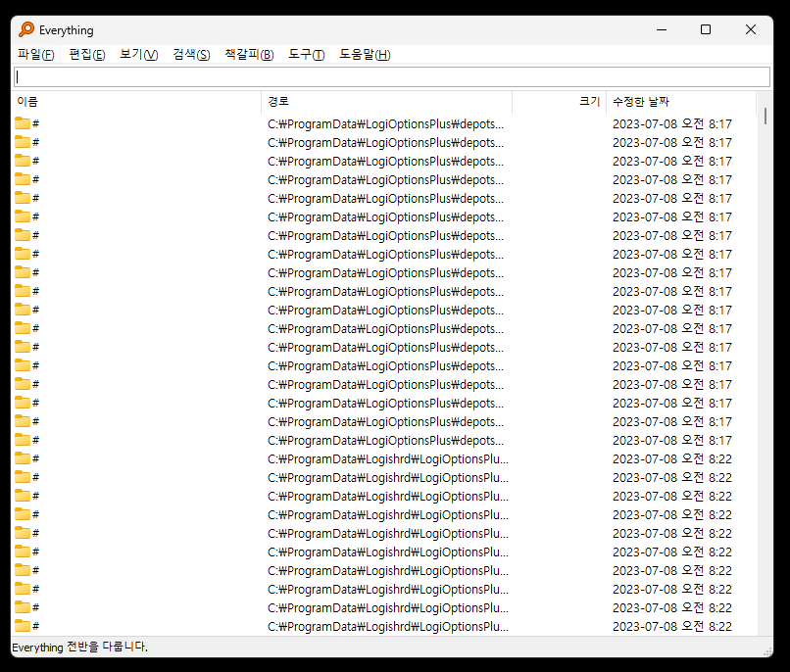Image resolution: width=790 pixels, height=672 pixels.
Task: Open the 도움말(H) help menu
Action: coord(365,54)
